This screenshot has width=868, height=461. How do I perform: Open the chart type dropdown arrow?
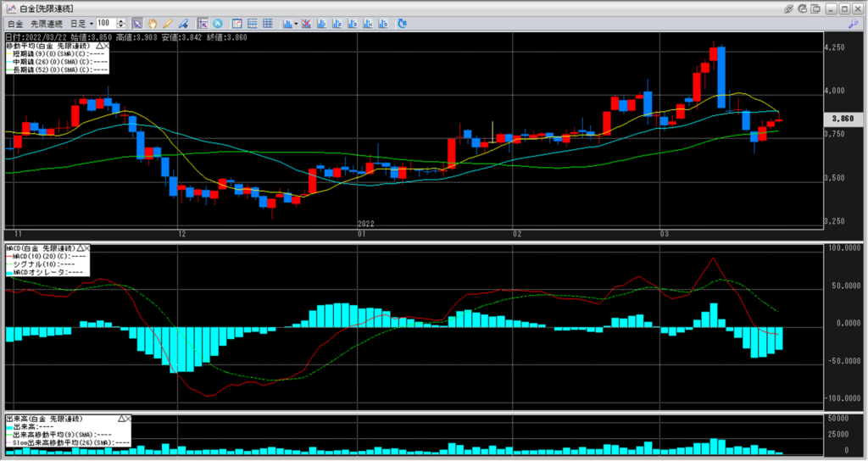pyautogui.click(x=296, y=23)
